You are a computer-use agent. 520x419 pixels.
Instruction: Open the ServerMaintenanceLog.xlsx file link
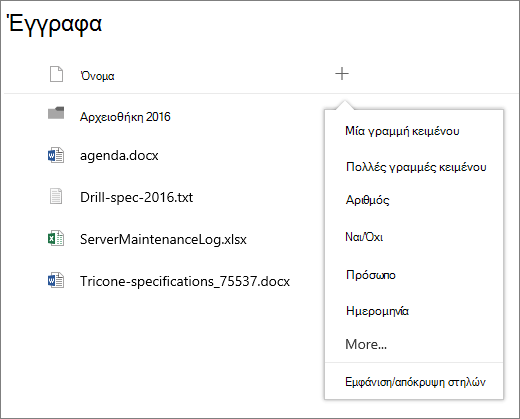(x=163, y=240)
